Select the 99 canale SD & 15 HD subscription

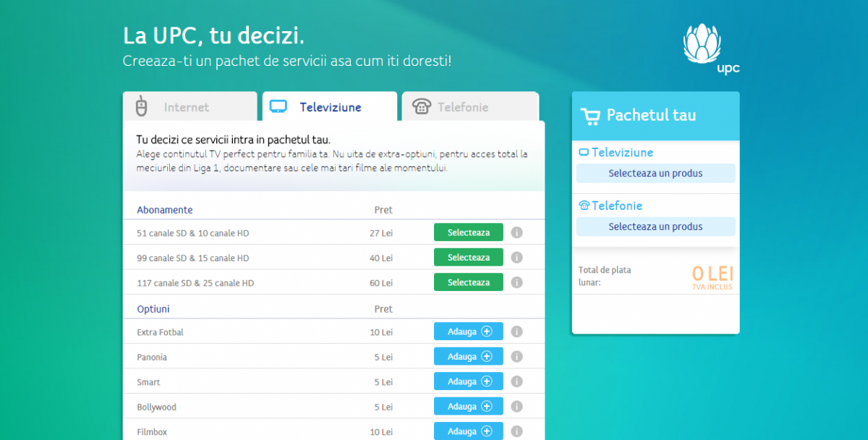point(468,257)
